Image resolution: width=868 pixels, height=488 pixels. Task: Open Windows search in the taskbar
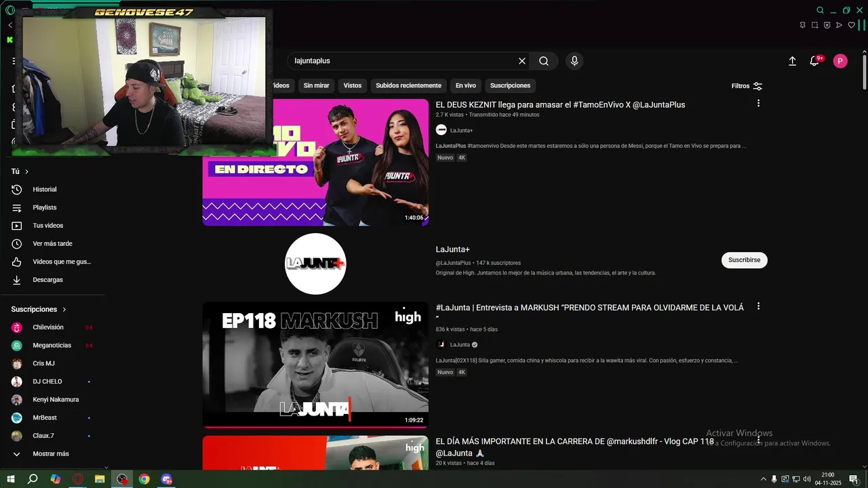click(33, 479)
